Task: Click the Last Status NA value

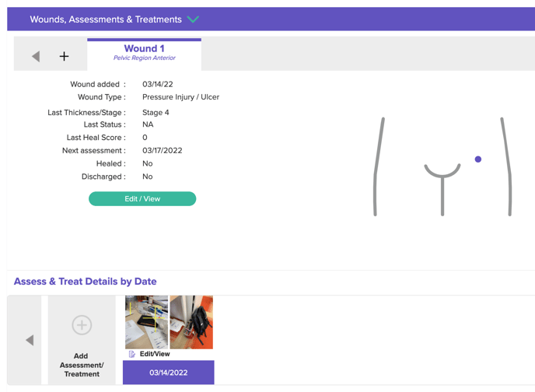Action: coord(148,124)
